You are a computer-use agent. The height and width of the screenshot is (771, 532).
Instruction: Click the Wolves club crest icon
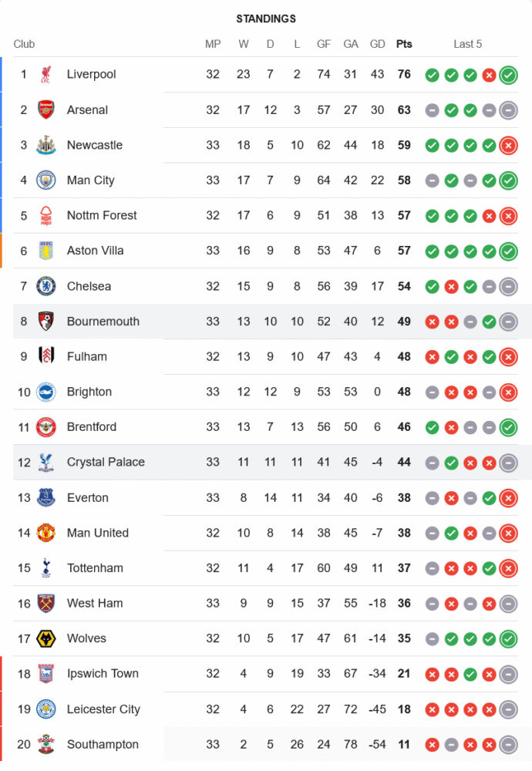click(46, 638)
